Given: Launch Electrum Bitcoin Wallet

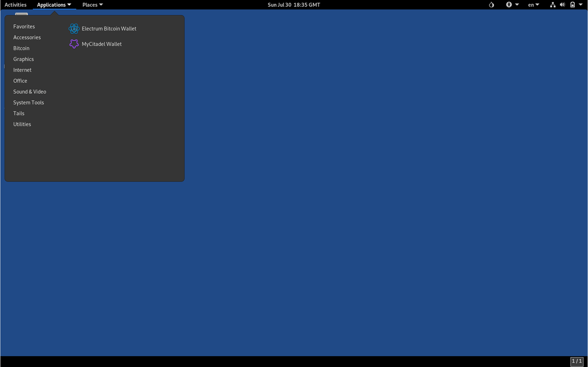Looking at the screenshot, I should coord(103,28).
